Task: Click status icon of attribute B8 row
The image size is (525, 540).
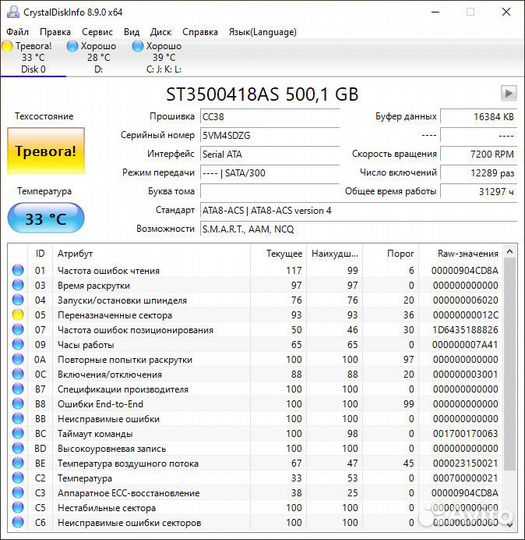Action: coord(18,404)
